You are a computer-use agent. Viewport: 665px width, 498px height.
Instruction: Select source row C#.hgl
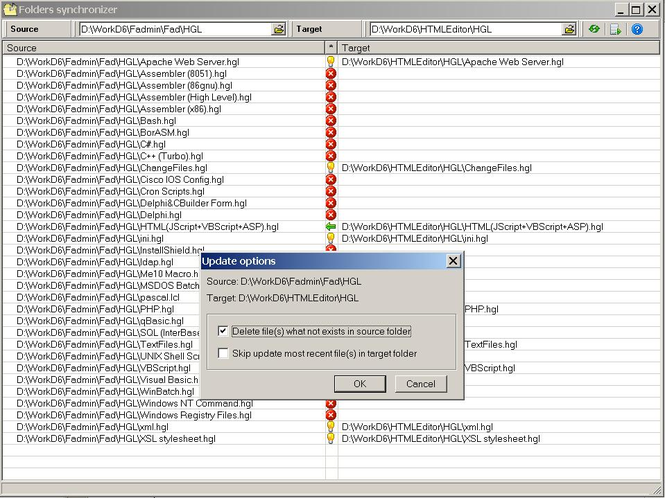[x=91, y=145]
